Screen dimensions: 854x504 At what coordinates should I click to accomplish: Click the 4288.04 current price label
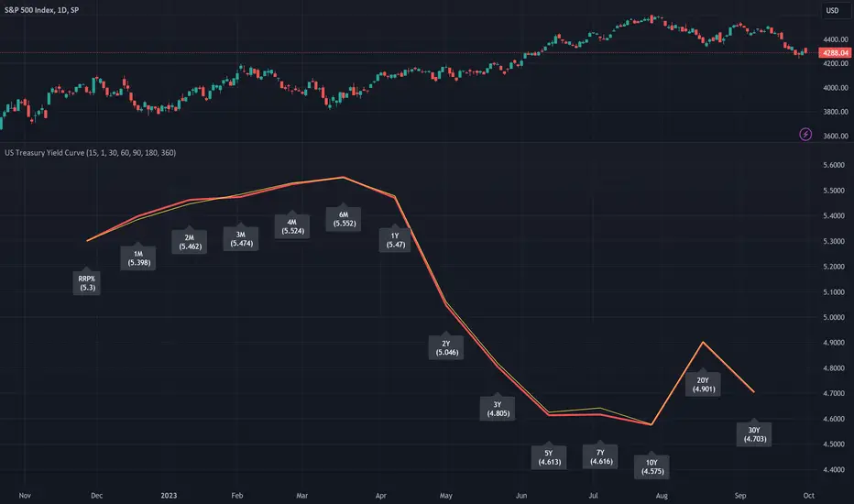835,53
